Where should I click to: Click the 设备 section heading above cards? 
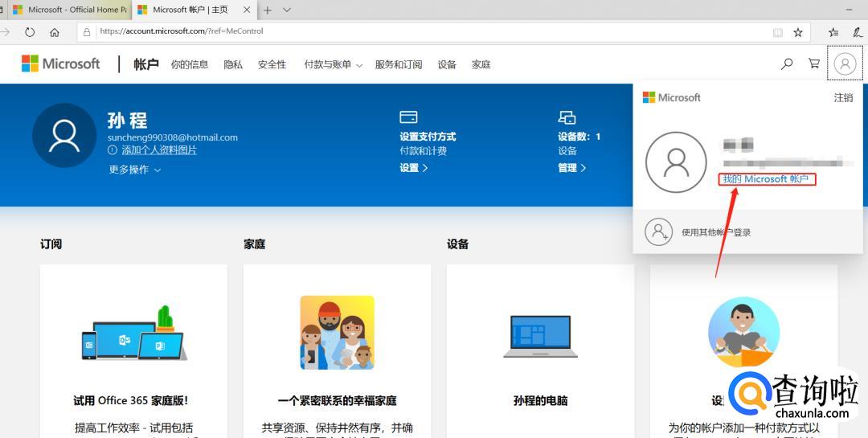[x=458, y=244]
